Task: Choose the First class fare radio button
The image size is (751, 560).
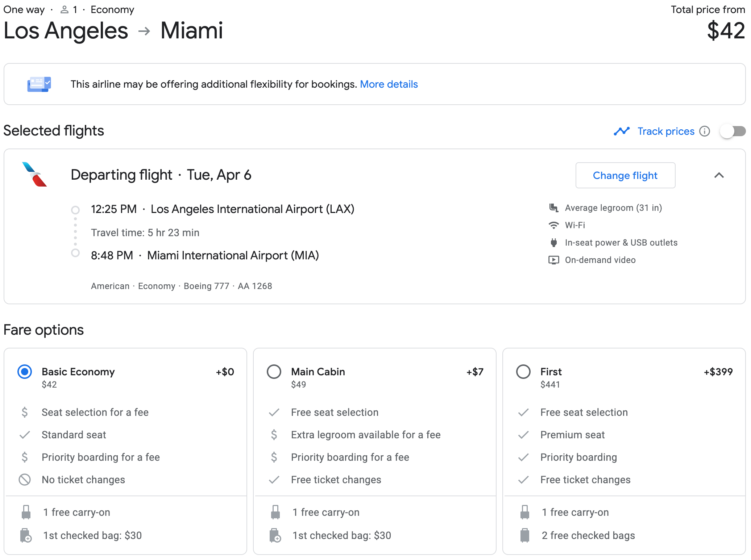Action: pyautogui.click(x=523, y=372)
